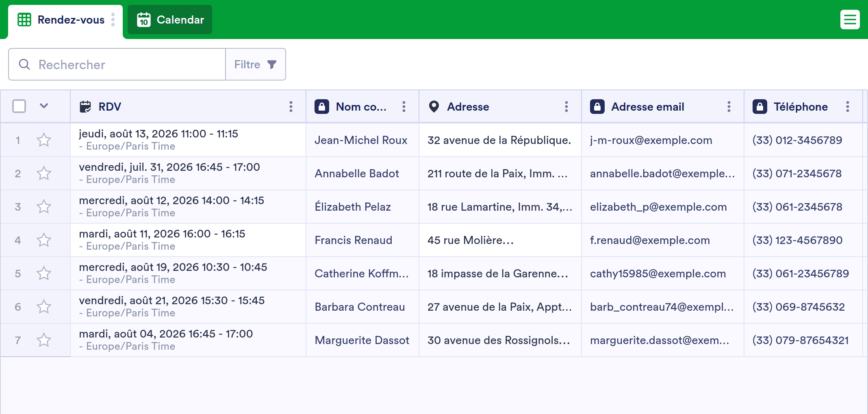868x414 pixels.
Task: Select cell 'vendredi, août 21, 2026 15:30 - 15:45'
Action: tap(188, 307)
